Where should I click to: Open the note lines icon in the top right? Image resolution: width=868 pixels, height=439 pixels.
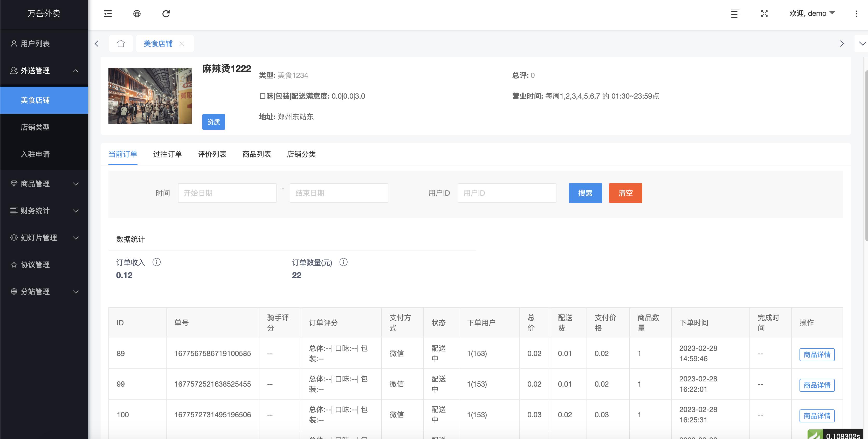click(x=735, y=13)
